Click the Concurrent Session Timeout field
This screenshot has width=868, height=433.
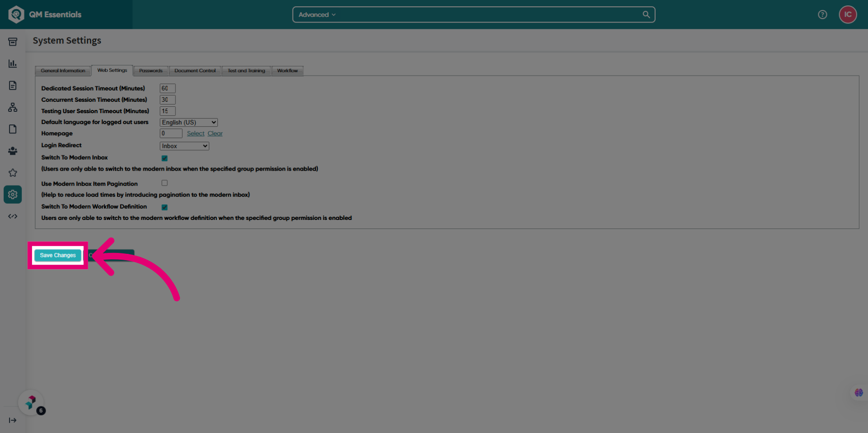(167, 100)
